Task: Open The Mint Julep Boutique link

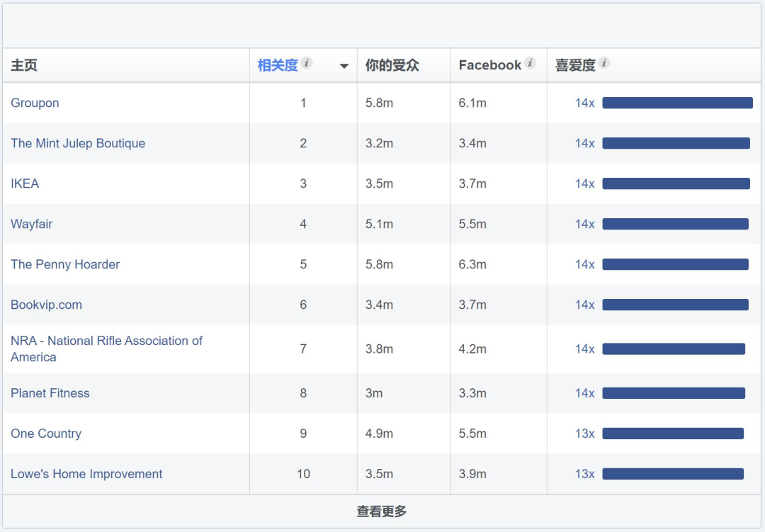Action: [x=78, y=143]
